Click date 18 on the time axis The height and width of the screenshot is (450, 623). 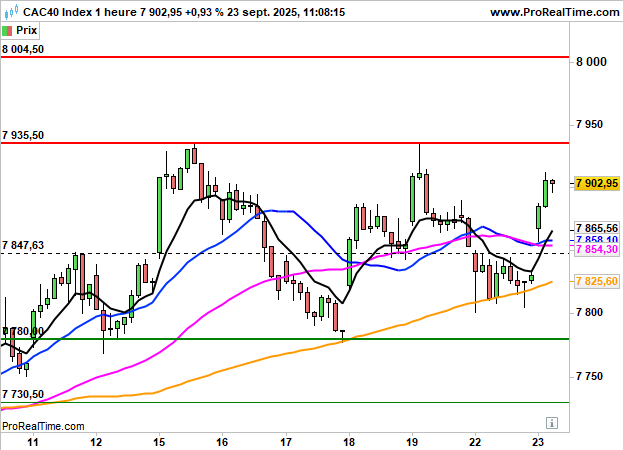(349, 442)
